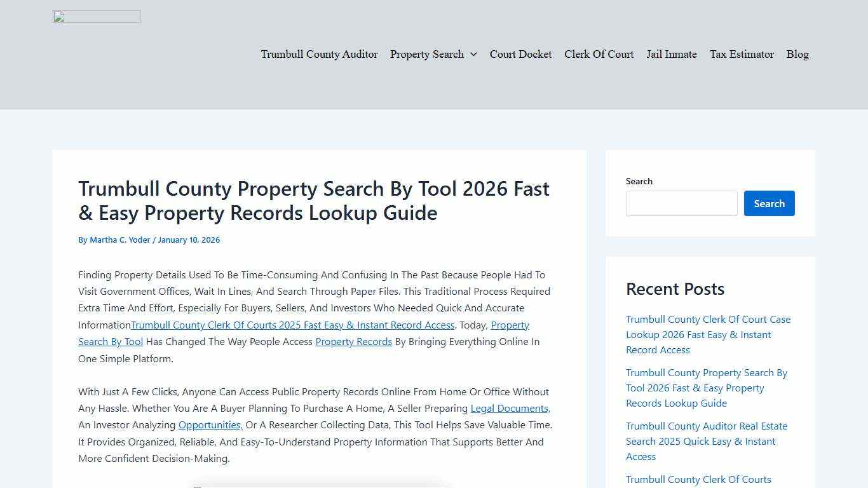Follow the Legal Documents link
This screenshot has width=868, height=488.
click(x=510, y=408)
